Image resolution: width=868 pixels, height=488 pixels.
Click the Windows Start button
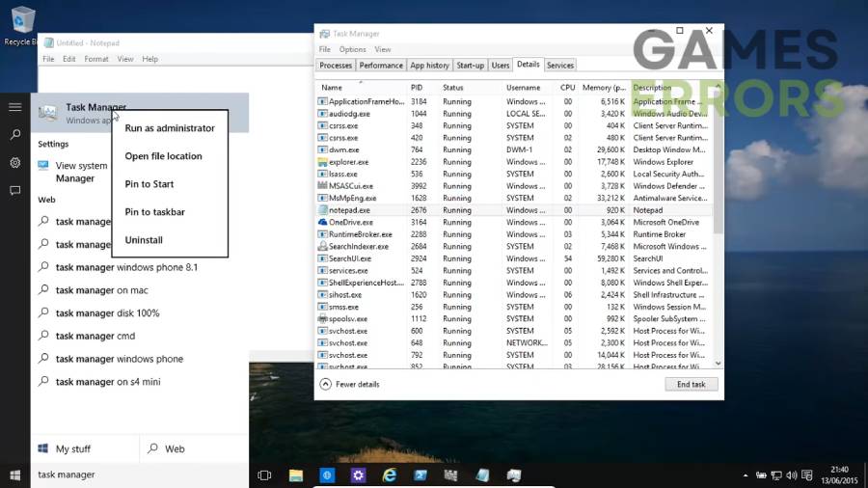14,475
